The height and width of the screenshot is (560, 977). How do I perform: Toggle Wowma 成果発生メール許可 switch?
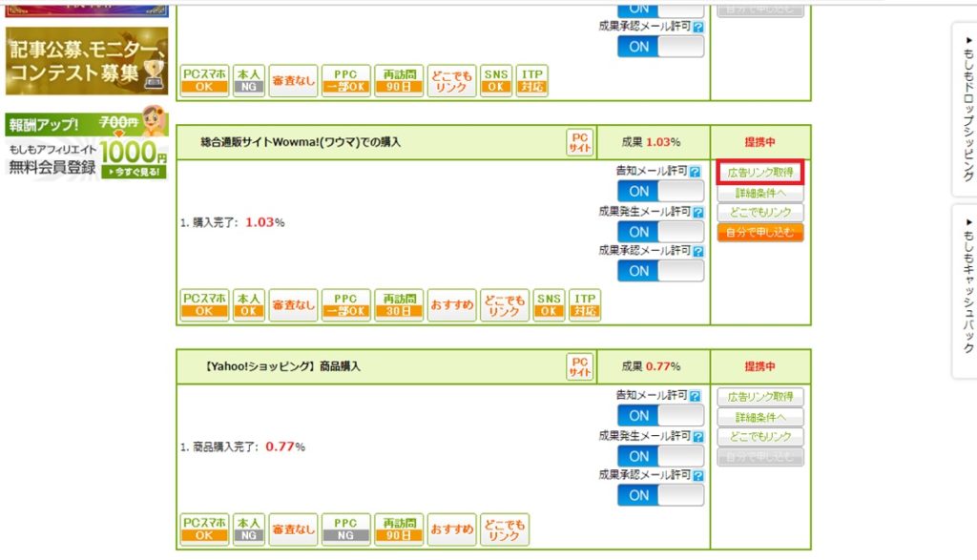coord(660,232)
